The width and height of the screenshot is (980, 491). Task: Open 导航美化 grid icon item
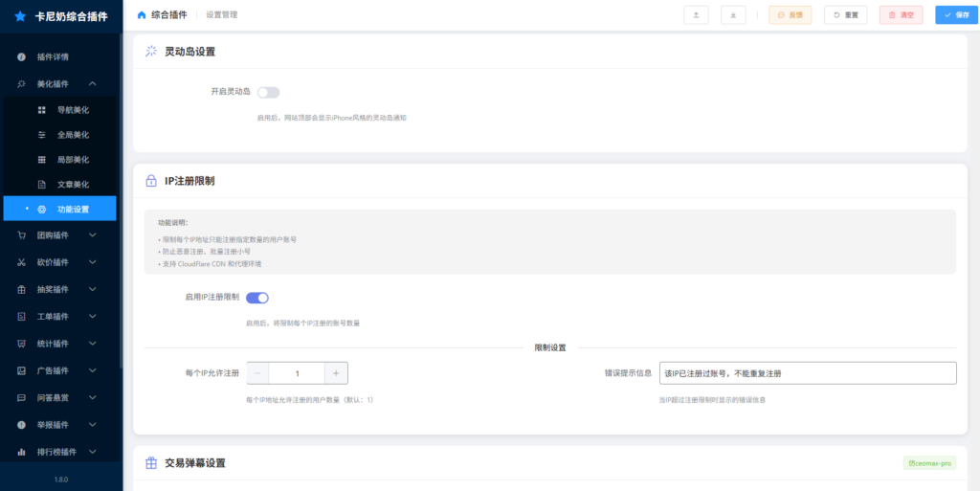(x=42, y=110)
